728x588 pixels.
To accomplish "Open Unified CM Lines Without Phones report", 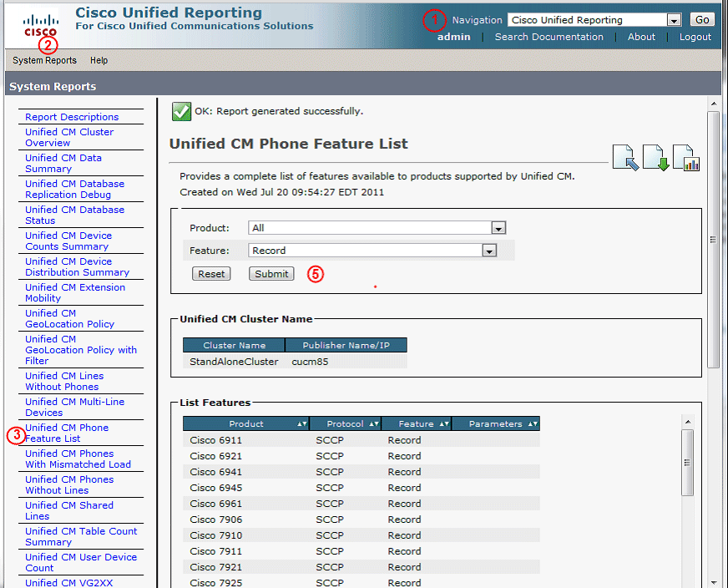I will [x=64, y=382].
